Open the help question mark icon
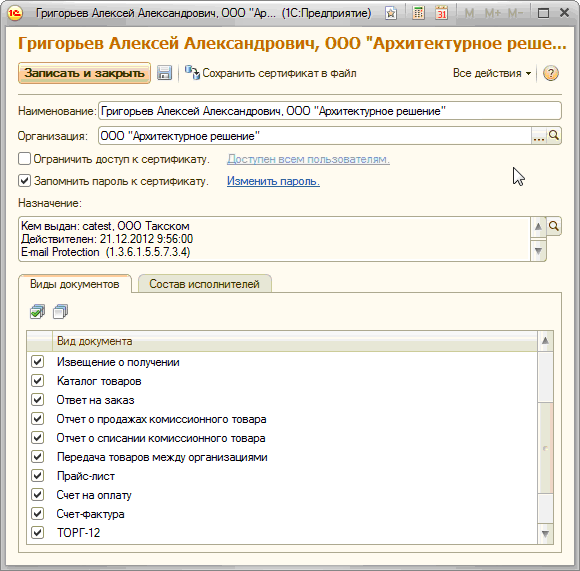The image size is (580, 571). 550,73
